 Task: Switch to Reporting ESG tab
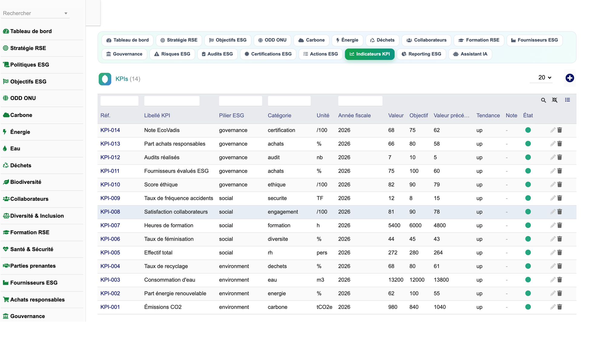point(421,54)
